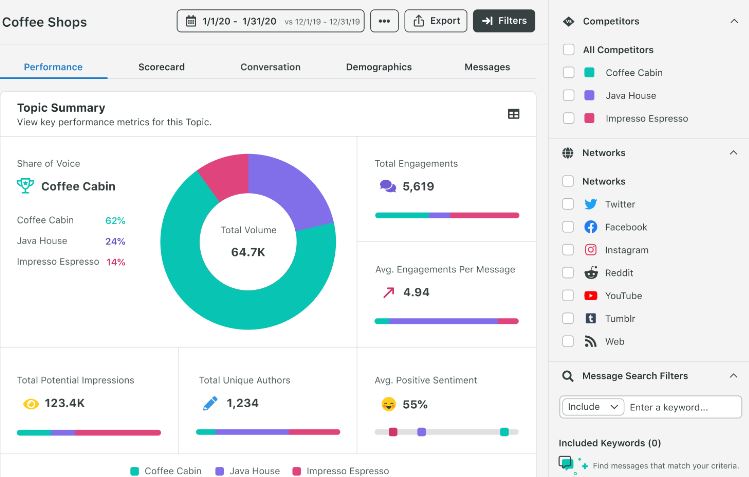
Task: Click the Instagram logo icon
Action: [x=590, y=250]
